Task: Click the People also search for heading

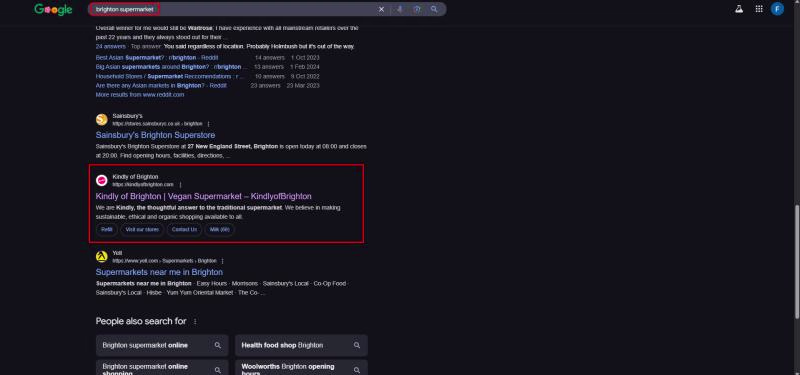Action: coord(141,321)
